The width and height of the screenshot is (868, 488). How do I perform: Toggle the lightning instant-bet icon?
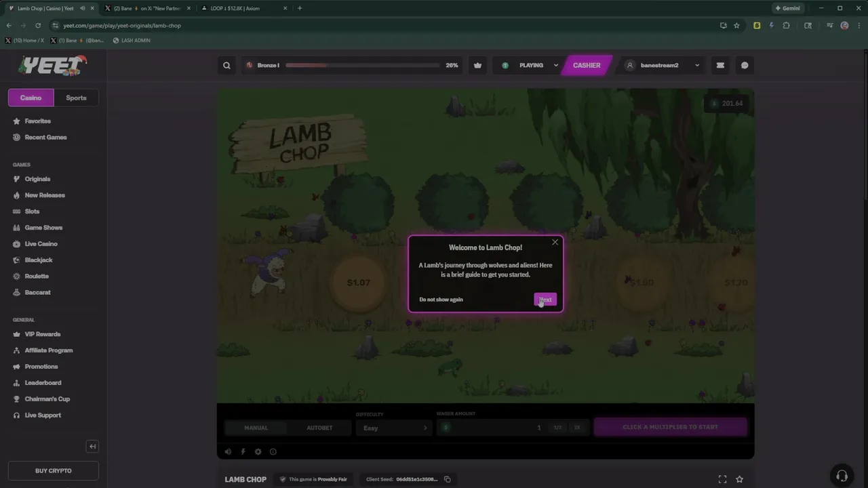[243, 451]
